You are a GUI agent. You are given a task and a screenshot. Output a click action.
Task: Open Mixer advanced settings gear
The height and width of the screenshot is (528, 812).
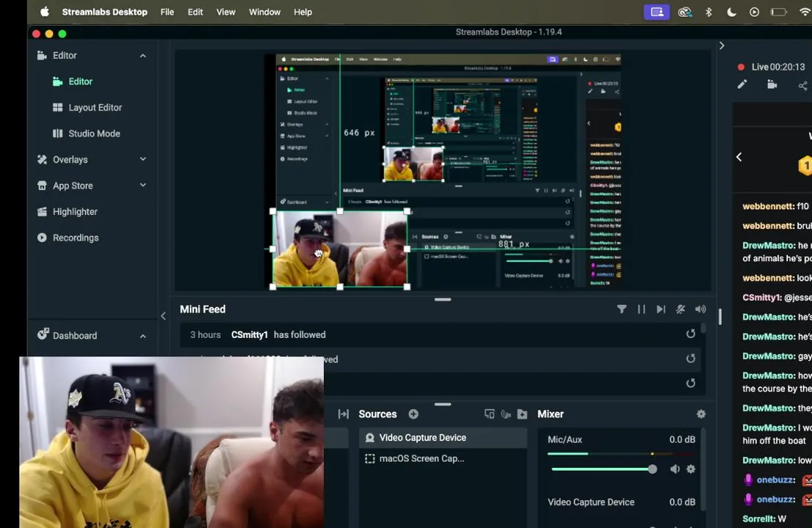click(x=701, y=414)
